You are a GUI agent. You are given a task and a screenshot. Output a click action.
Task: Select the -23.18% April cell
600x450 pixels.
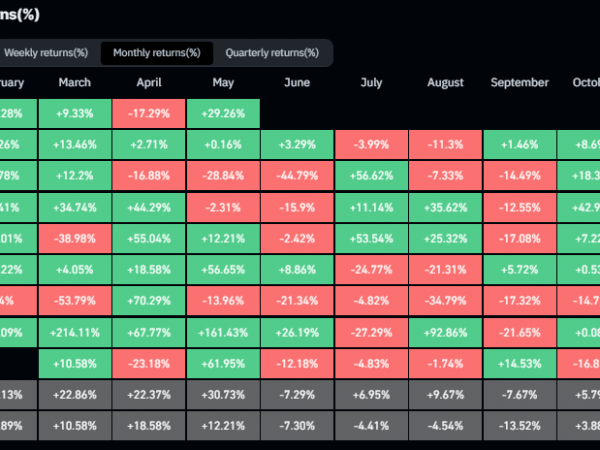[x=149, y=364]
